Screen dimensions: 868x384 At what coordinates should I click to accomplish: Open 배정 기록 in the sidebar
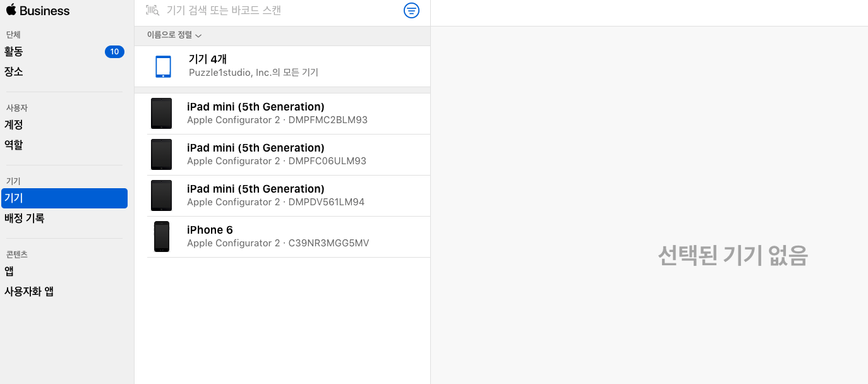pyautogui.click(x=25, y=219)
